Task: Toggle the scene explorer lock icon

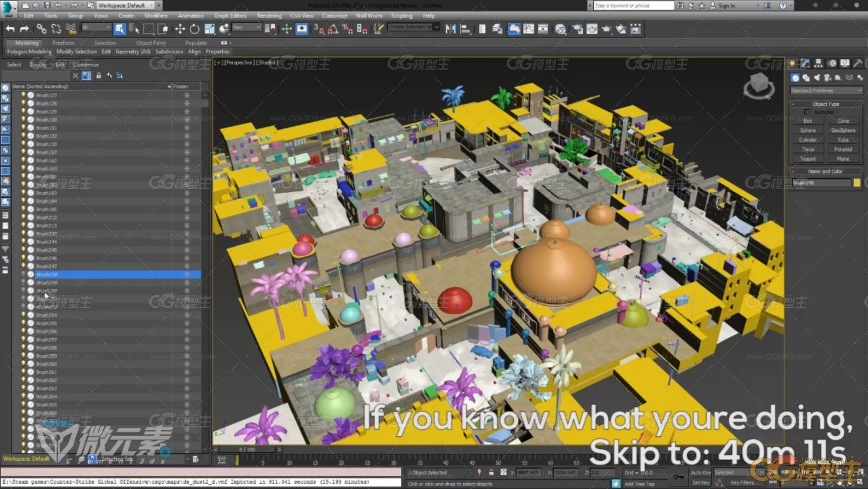Action: point(98,76)
